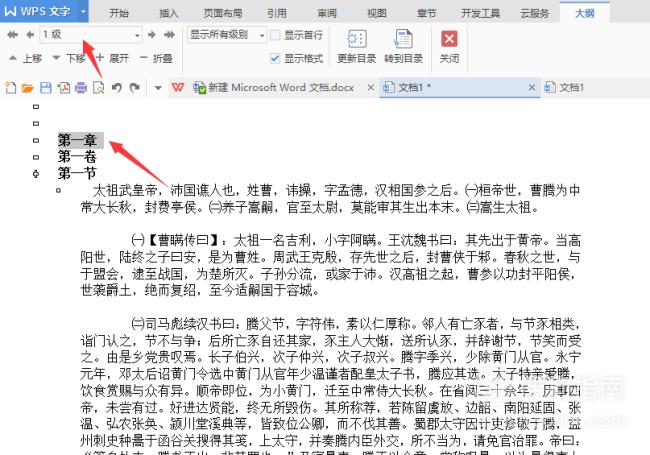The image size is (650, 455).
Task: Select heading 第一节 in outline
Action: pyautogui.click(x=78, y=173)
